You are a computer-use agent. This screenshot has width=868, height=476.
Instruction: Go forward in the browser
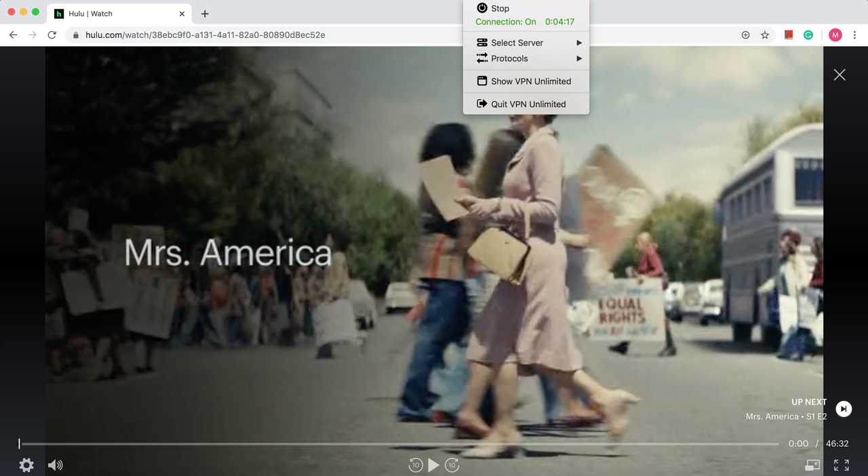pos(32,35)
